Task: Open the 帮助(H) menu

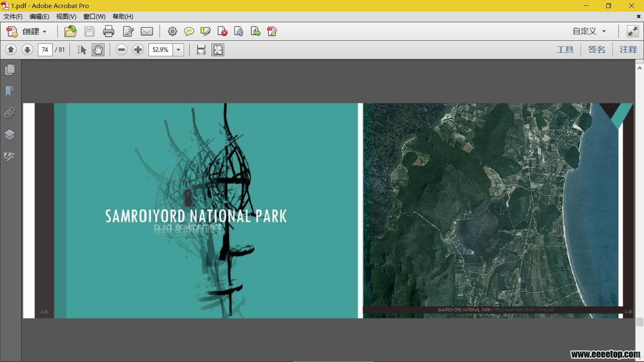Action: point(123,16)
